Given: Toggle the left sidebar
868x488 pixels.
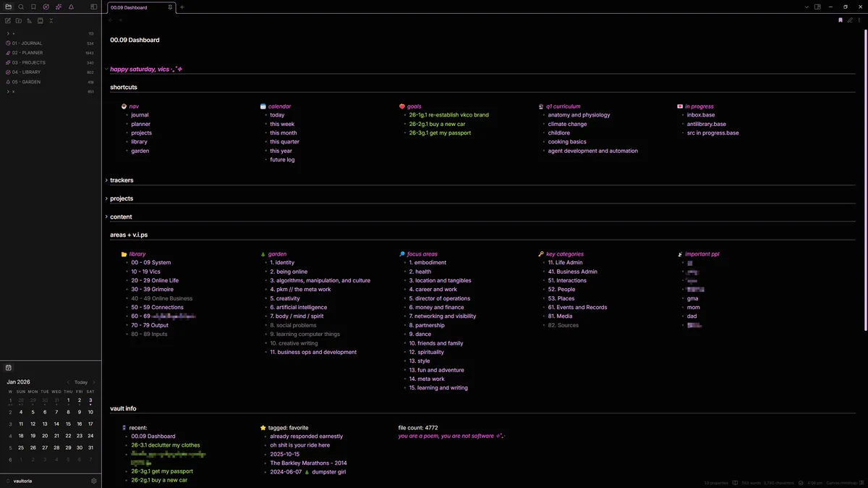Looking at the screenshot, I should 93,7.
